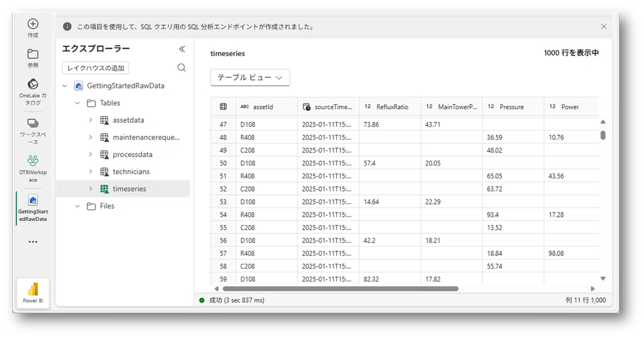
Task: Open the more options ellipsis in sidebar
Action: pos(33,242)
